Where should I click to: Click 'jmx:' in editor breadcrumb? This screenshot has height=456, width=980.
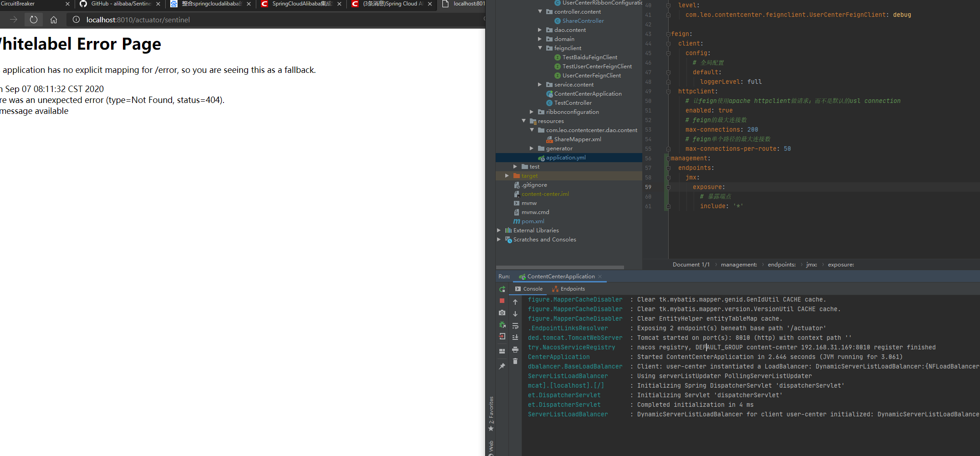812,265
